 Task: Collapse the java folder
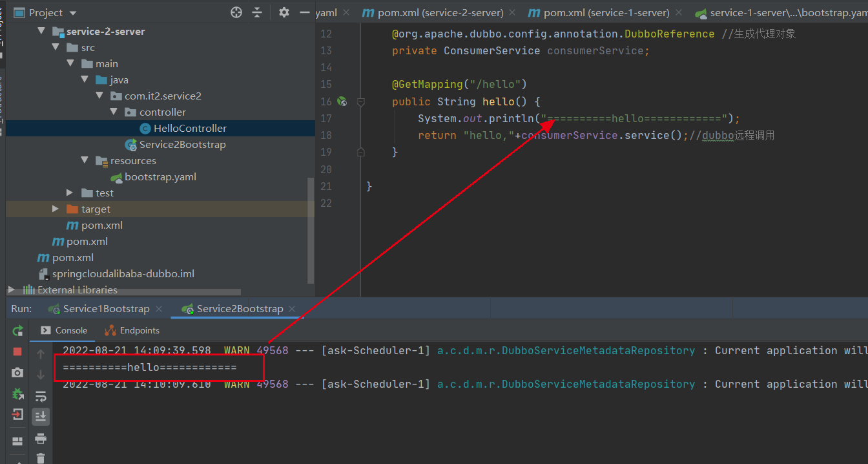click(x=85, y=79)
